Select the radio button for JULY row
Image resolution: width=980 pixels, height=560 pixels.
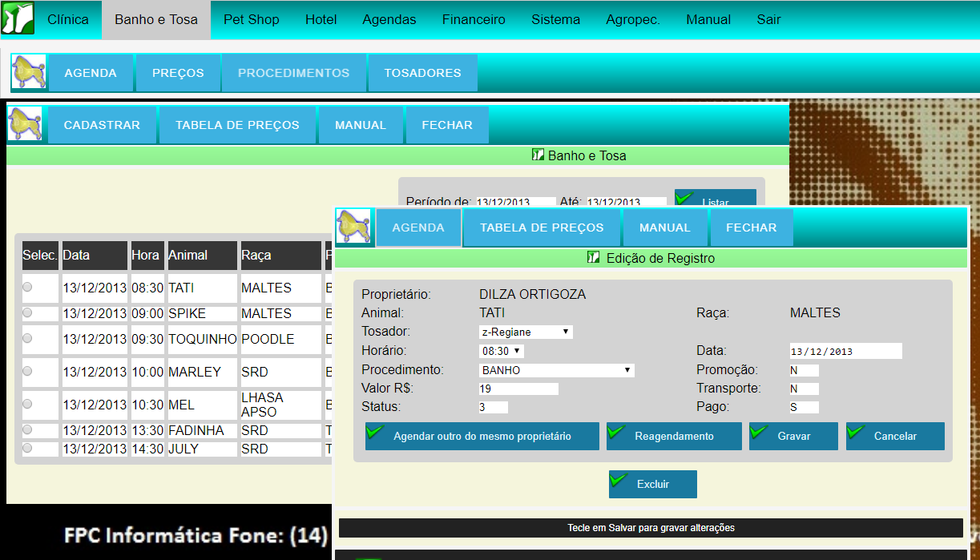click(x=27, y=448)
